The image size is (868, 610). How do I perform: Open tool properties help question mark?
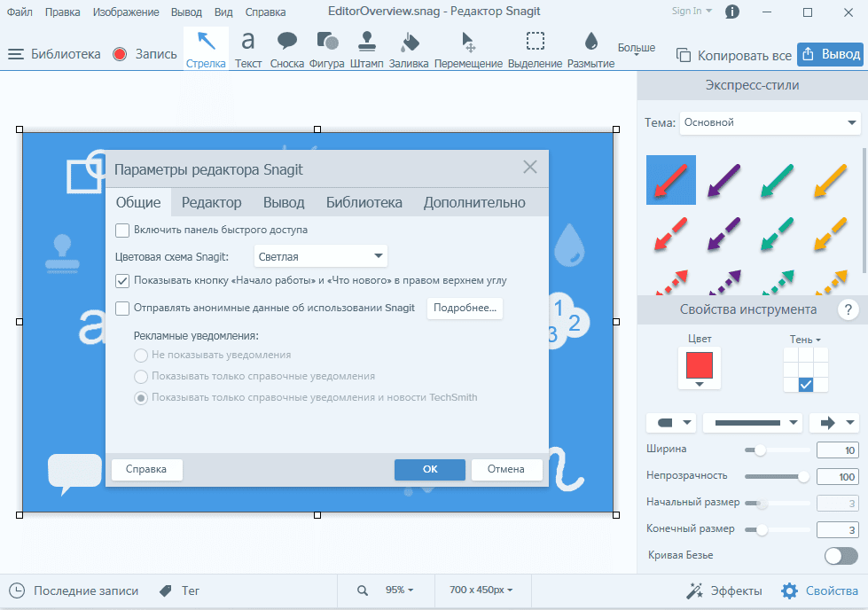pyautogui.click(x=848, y=309)
